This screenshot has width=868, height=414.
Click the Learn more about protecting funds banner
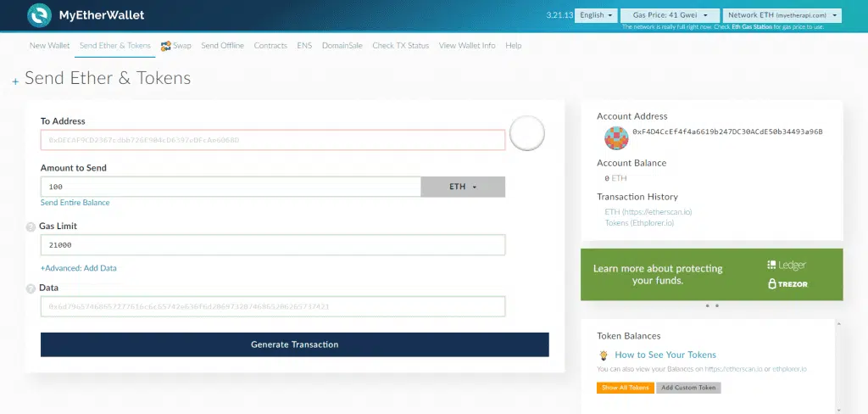pyautogui.click(x=712, y=275)
